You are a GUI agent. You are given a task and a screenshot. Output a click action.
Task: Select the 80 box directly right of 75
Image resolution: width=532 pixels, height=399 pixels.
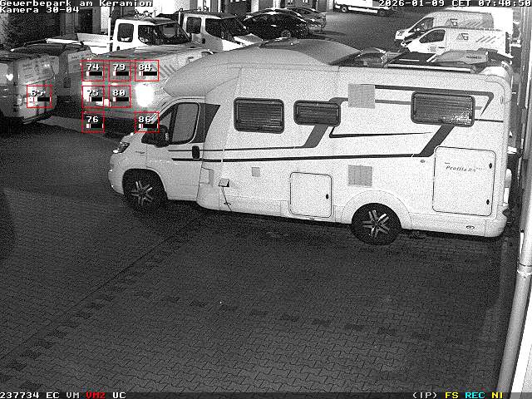click(x=120, y=96)
